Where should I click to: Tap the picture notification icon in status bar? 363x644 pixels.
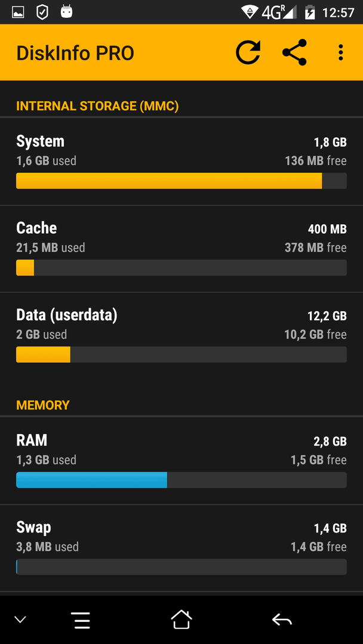(18, 13)
